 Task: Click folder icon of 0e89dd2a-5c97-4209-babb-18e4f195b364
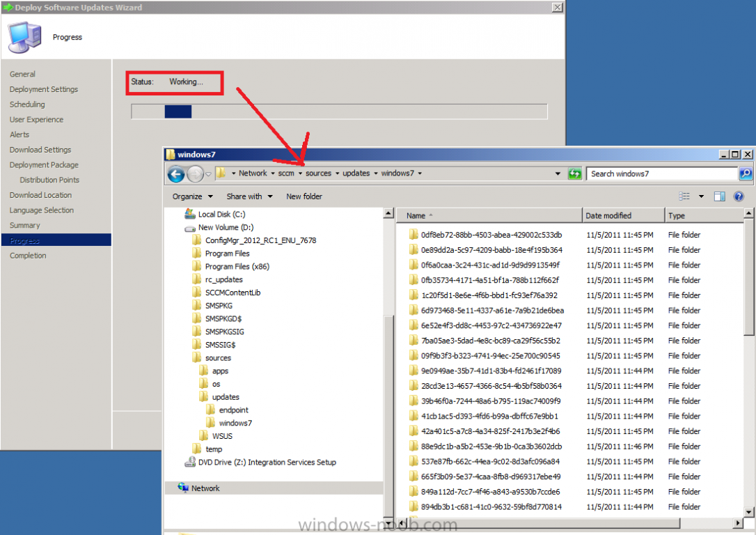click(x=414, y=250)
